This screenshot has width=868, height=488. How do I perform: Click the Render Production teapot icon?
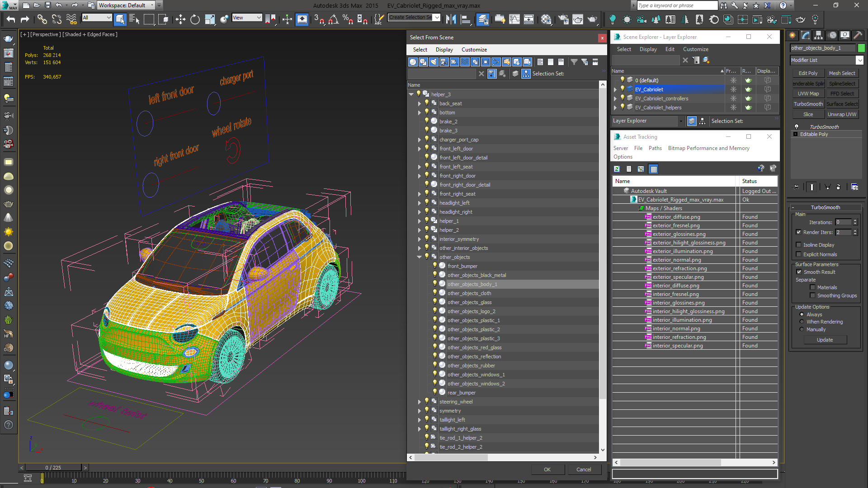pyautogui.click(x=592, y=19)
